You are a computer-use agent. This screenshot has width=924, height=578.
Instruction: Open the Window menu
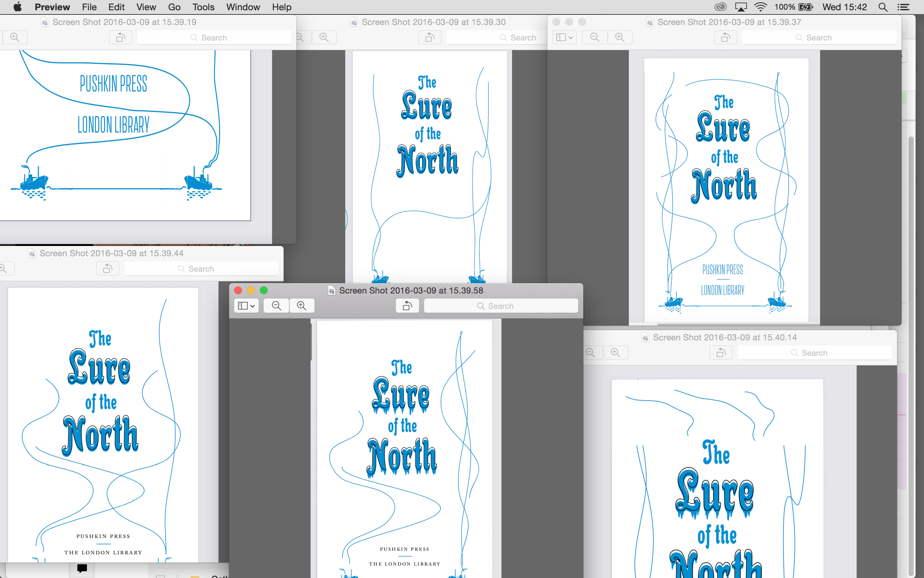243,7
